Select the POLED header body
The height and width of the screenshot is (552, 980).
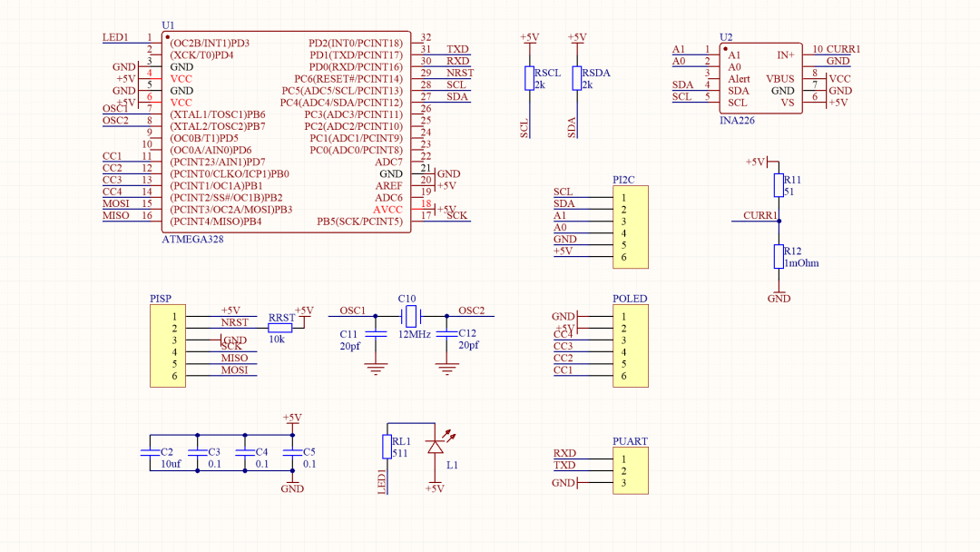pos(630,346)
